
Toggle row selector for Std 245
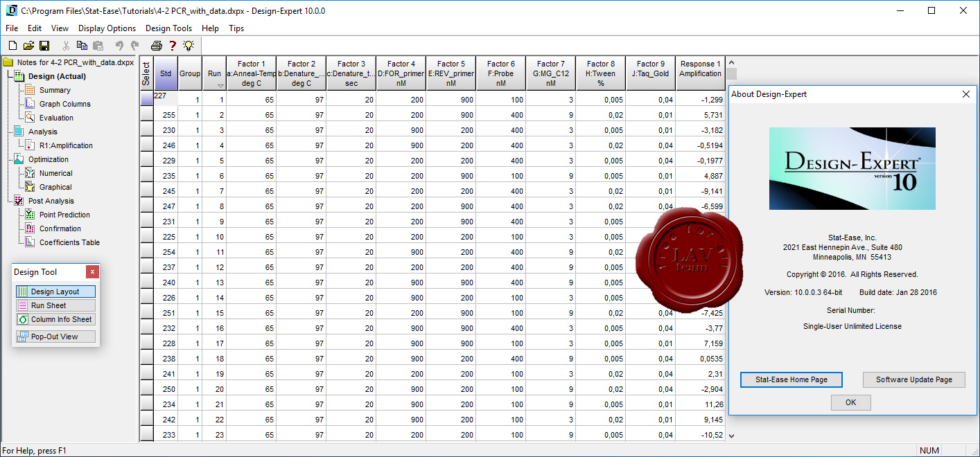[147, 191]
